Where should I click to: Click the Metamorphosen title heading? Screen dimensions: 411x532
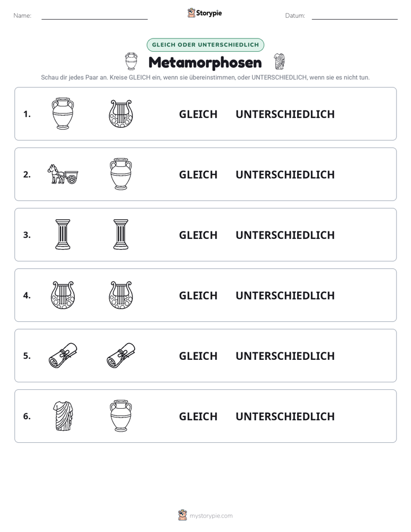(x=205, y=62)
